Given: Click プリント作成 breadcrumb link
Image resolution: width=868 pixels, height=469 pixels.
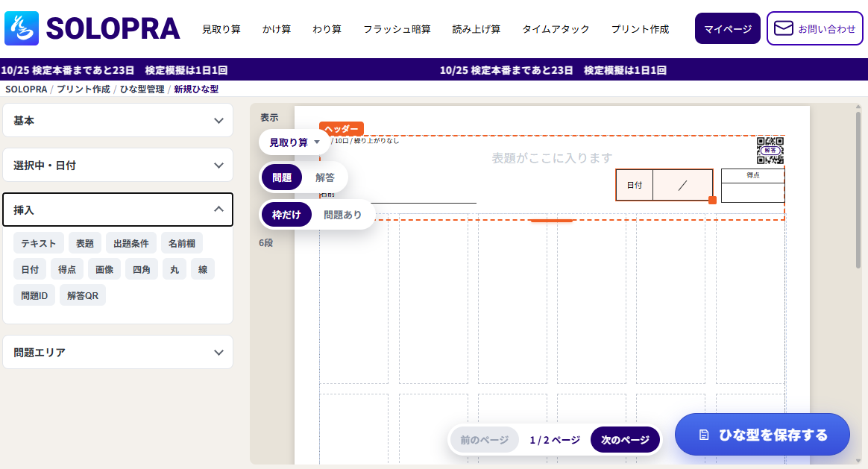Looking at the screenshot, I should pos(83,89).
